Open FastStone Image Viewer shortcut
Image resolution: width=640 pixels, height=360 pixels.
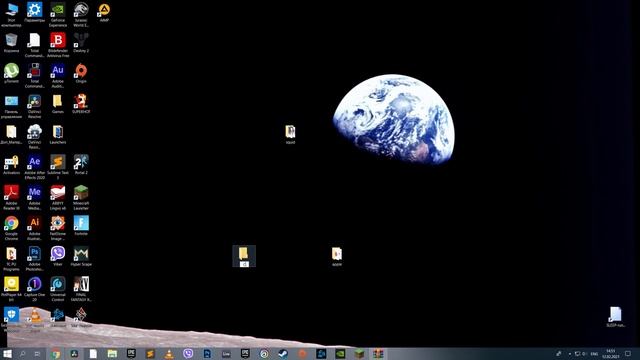(x=58, y=228)
